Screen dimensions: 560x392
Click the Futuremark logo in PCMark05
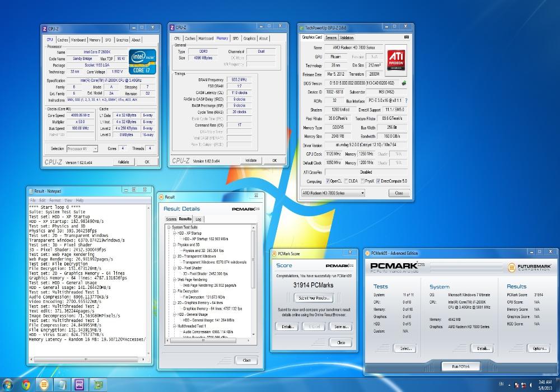point(530,267)
